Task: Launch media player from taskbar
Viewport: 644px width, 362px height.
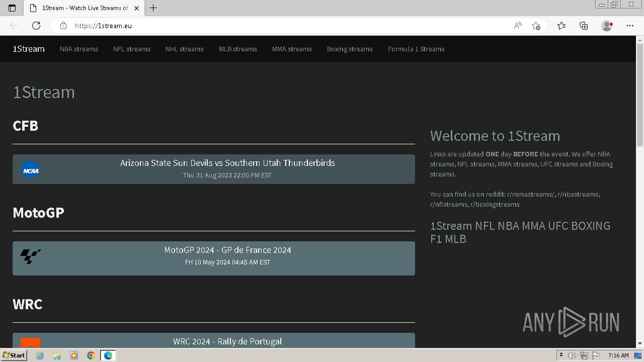Action: [74, 355]
